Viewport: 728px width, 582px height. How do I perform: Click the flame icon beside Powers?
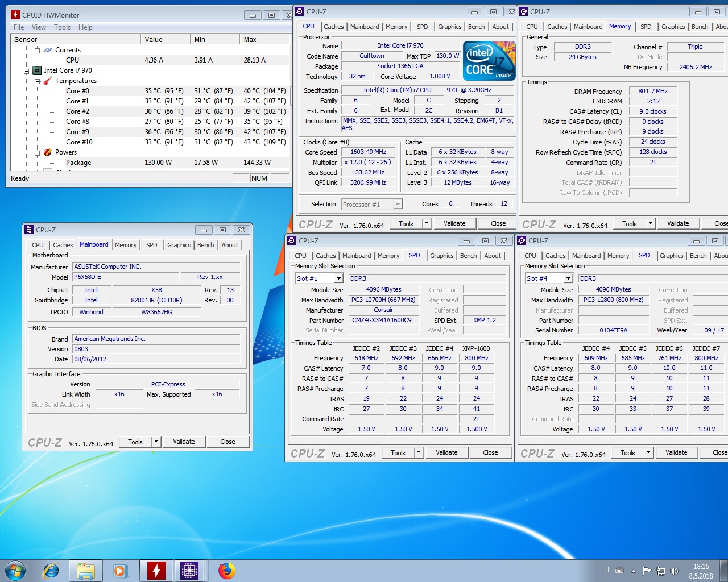(48, 152)
